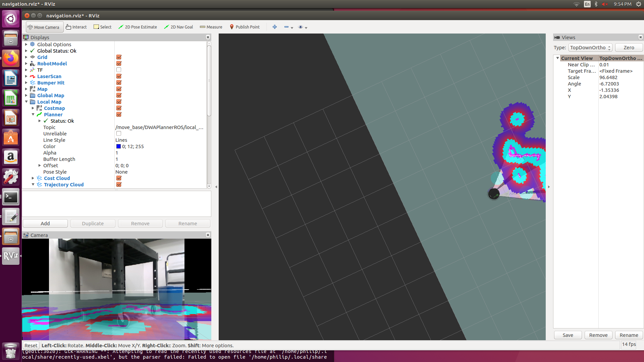The image size is (644, 362).
Task: Toggle the Bumper Hit checkbox
Action: tap(119, 83)
